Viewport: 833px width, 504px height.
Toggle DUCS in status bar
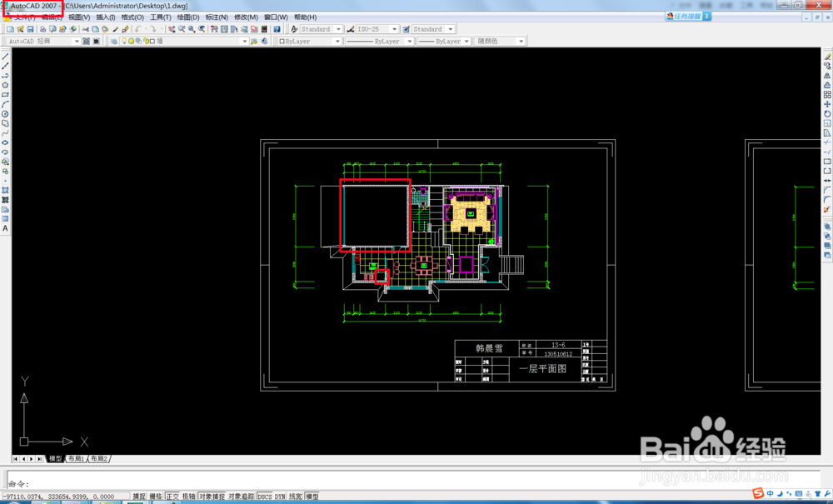coord(265,497)
